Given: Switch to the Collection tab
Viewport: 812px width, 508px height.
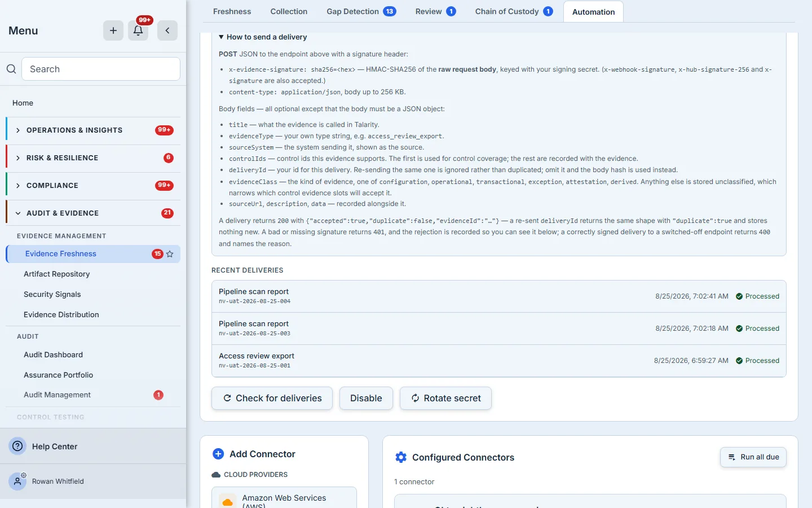Looking at the screenshot, I should coord(289,11).
